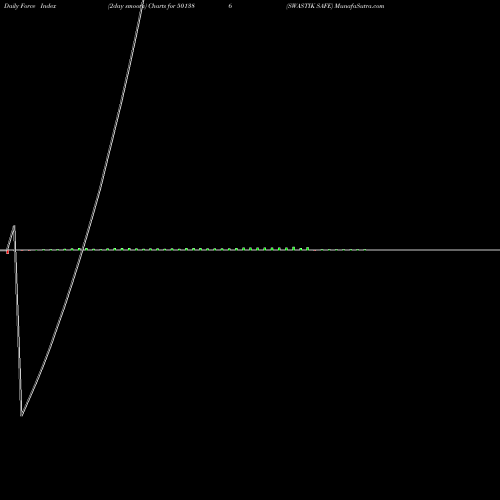Click the isolated '6' digit in the header

click(230, 6)
